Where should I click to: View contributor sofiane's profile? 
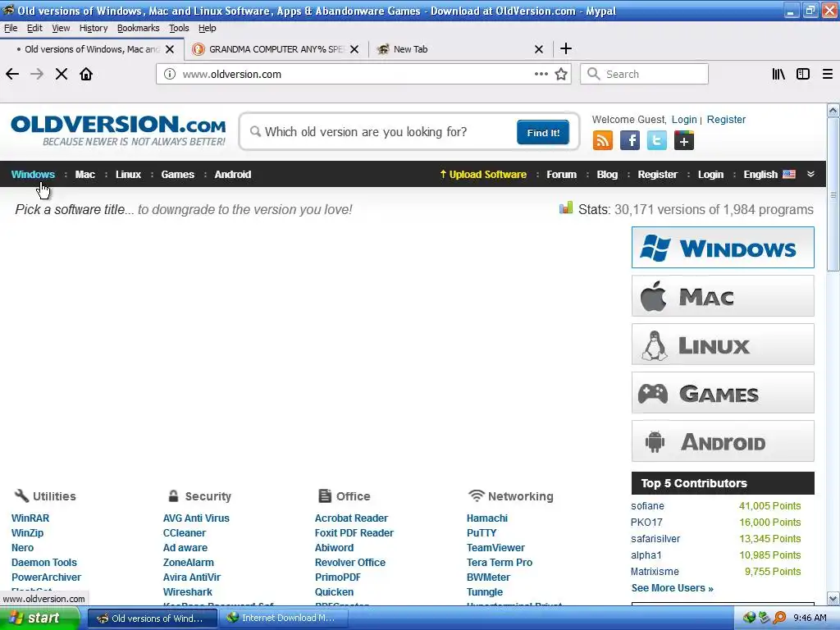pyautogui.click(x=647, y=505)
